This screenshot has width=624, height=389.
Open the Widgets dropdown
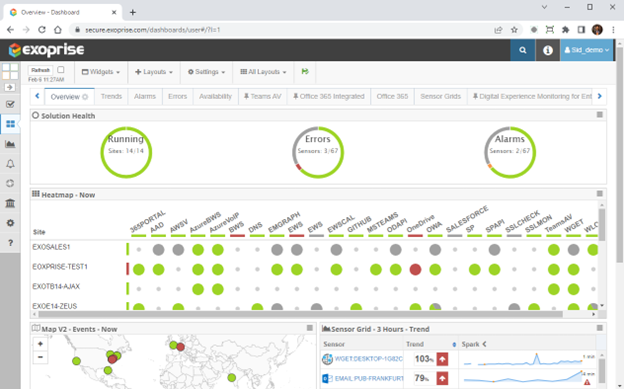tap(101, 72)
